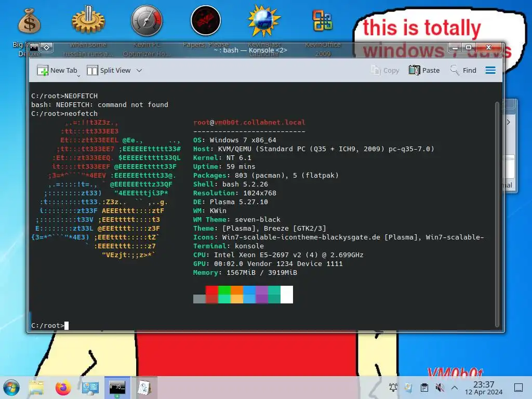Viewport: 532px width, 399px height.
Task: Select KevinBlast Launcher sun icon
Action: click(x=264, y=20)
